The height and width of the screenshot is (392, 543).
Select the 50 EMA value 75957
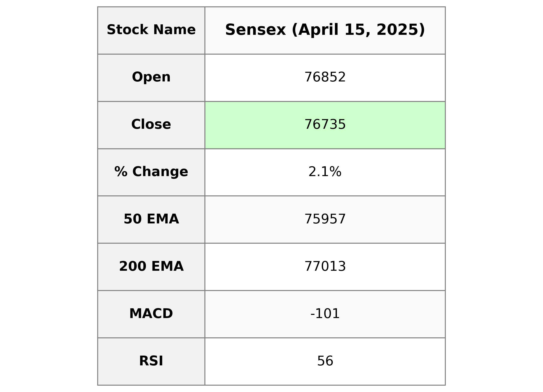point(325,219)
